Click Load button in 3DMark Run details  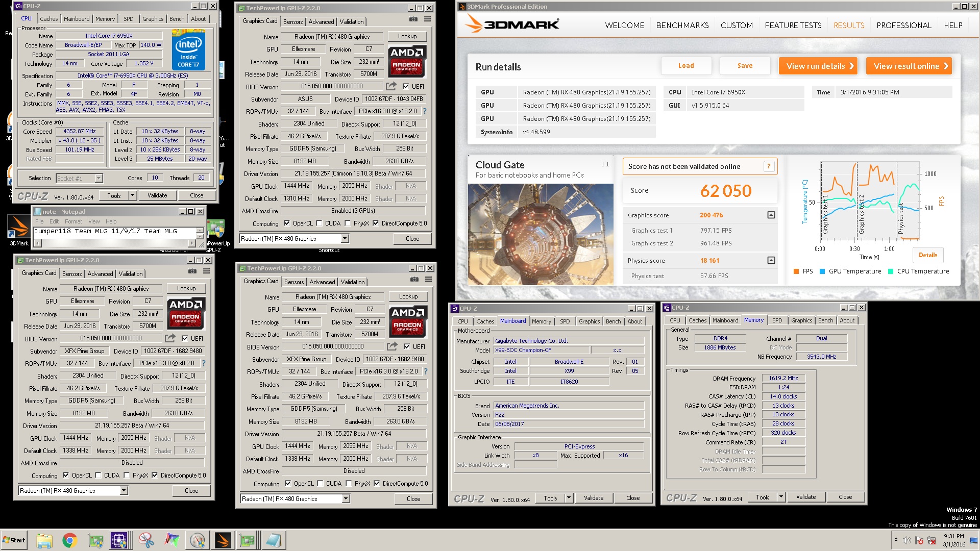[686, 66]
